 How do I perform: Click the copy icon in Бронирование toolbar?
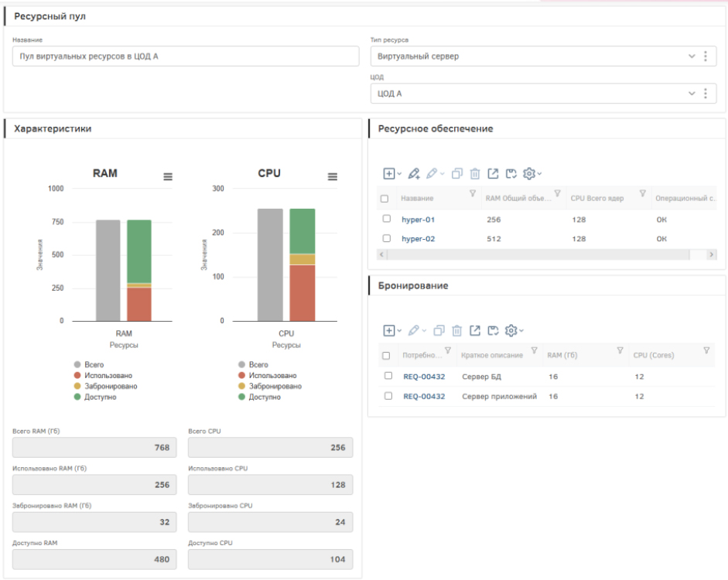[x=439, y=331]
